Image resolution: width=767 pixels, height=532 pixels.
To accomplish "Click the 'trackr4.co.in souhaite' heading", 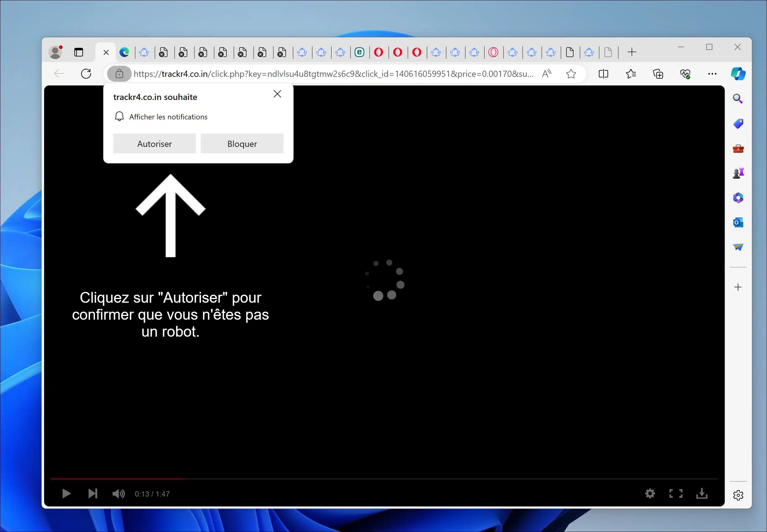I will (155, 97).
